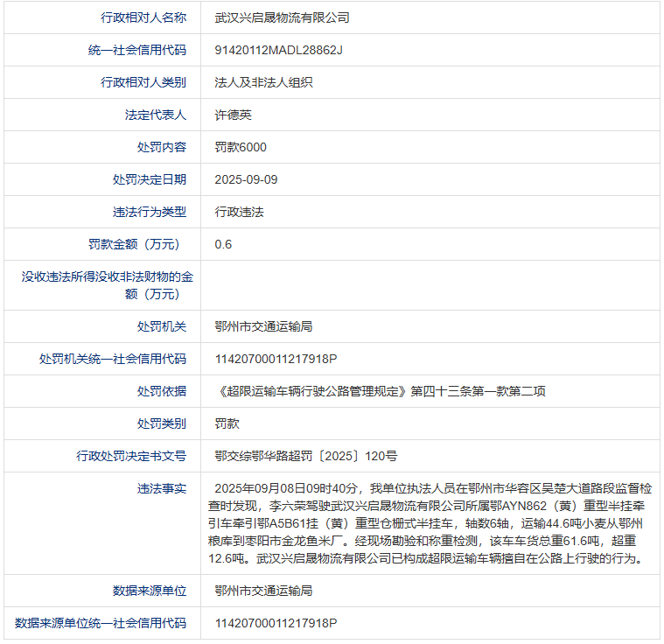Click the violation type value 行政违法

(239, 212)
